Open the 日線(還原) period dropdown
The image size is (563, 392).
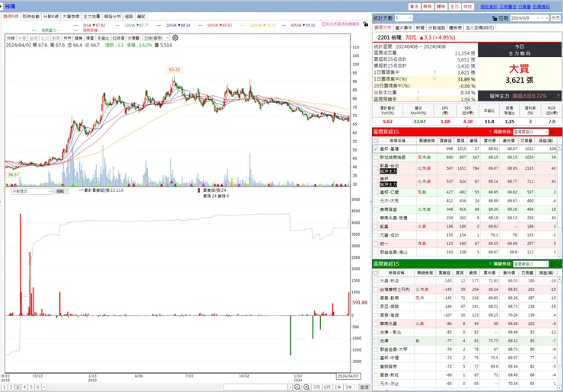[x=156, y=38]
